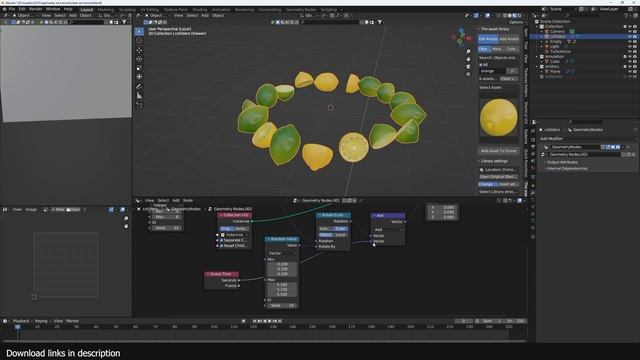Collapse the Collection tree in Outliner
Image resolution: width=640 pixels, height=360 pixels.
537,27
